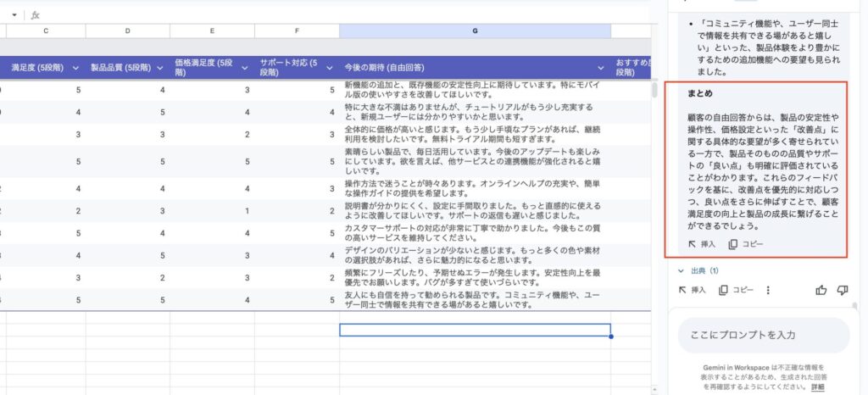This screenshot has height=395, width=868.
Task: Open filter dropdown for 製品品質 column
Action: coord(160,68)
